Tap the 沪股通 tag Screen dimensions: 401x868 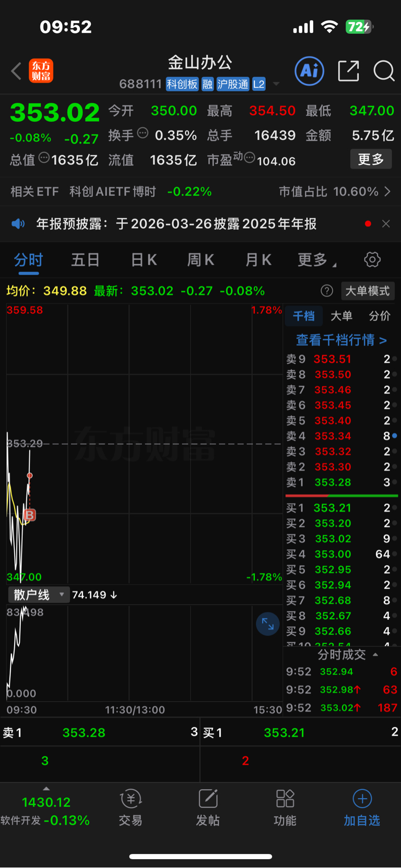(x=233, y=84)
